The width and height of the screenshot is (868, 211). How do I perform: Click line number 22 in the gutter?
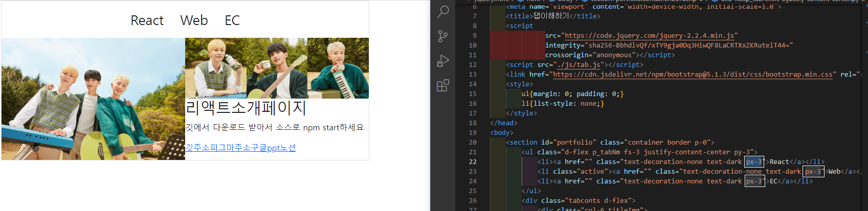click(x=473, y=161)
